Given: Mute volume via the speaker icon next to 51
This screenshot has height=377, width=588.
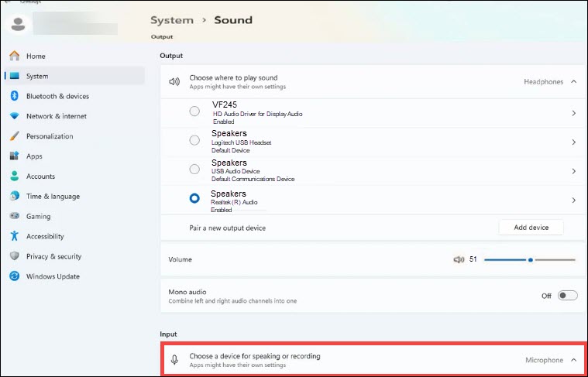Looking at the screenshot, I should click(x=459, y=259).
